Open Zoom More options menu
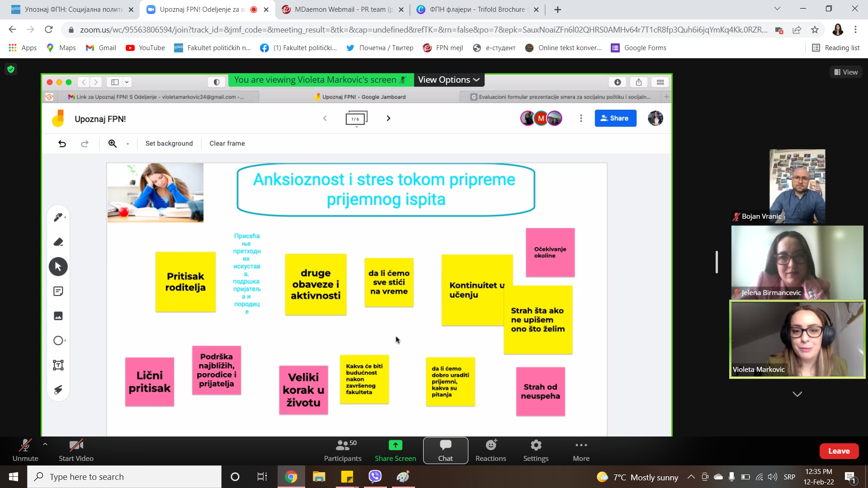868x488 pixels. pos(581,450)
